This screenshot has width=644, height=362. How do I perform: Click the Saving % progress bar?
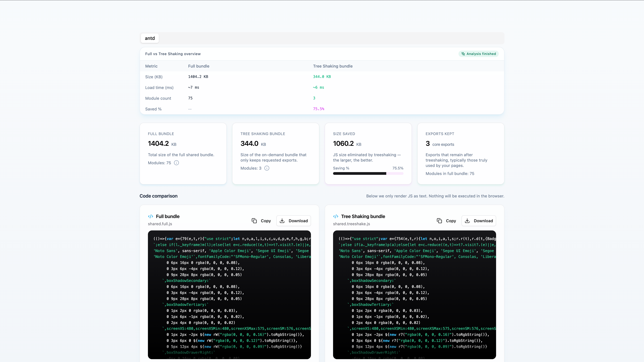(x=368, y=174)
